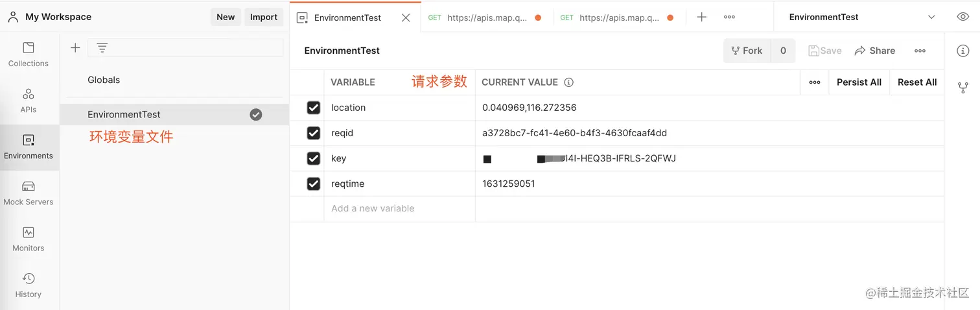Open a new tab with plus icon
The height and width of the screenshot is (310, 980).
701,17
